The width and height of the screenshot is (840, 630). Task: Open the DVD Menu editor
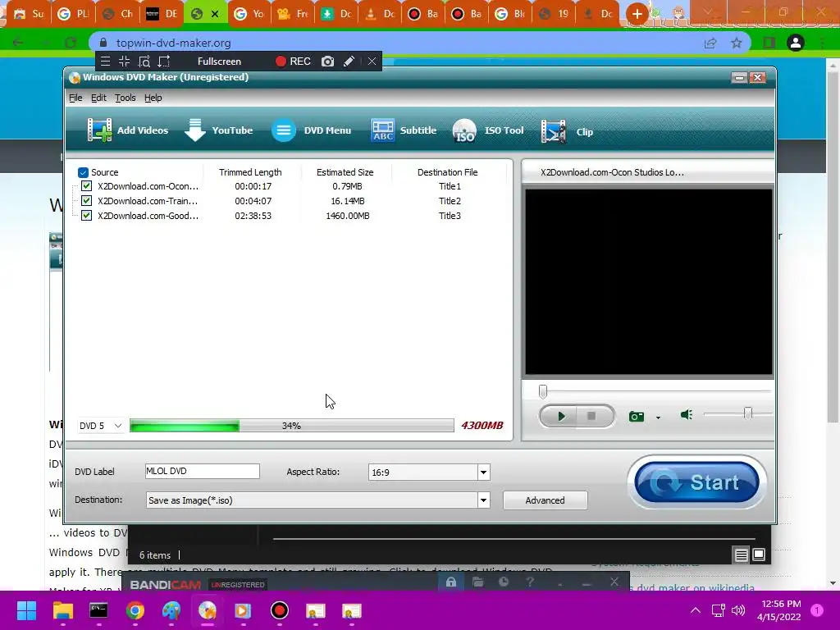(311, 130)
